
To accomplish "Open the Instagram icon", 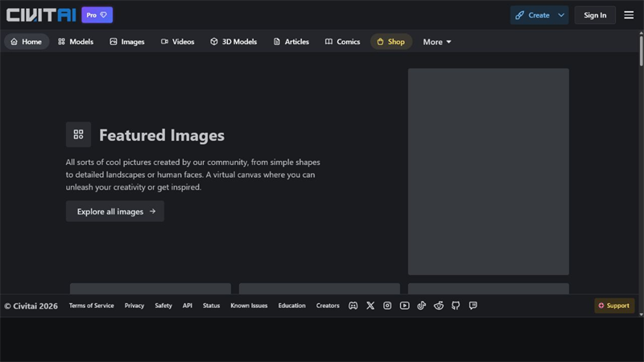I will pyautogui.click(x=387, y=306).
